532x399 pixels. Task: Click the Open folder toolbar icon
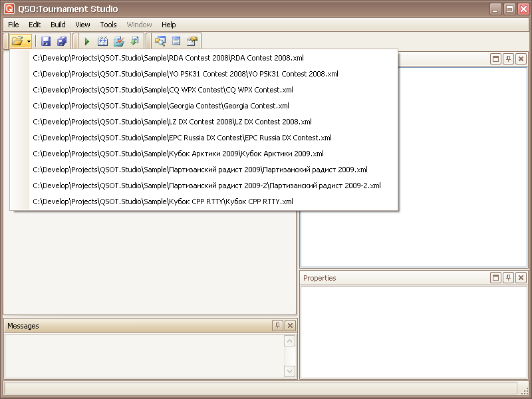click(x=17, y=41)
